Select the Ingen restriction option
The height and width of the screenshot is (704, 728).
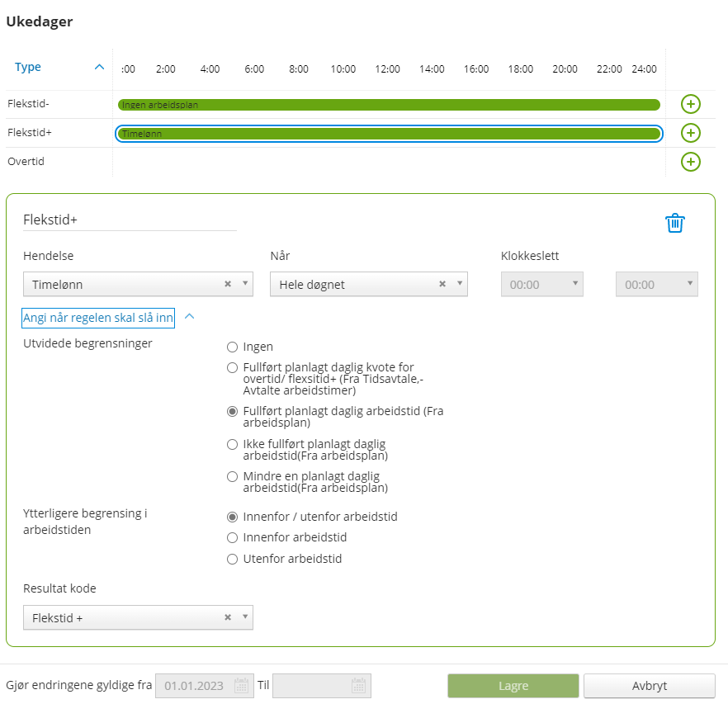[233, 347]
